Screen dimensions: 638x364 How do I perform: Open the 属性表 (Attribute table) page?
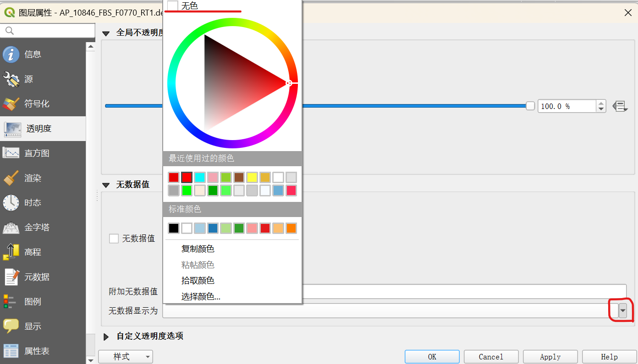pyautogui.click(x=43, y=351)
